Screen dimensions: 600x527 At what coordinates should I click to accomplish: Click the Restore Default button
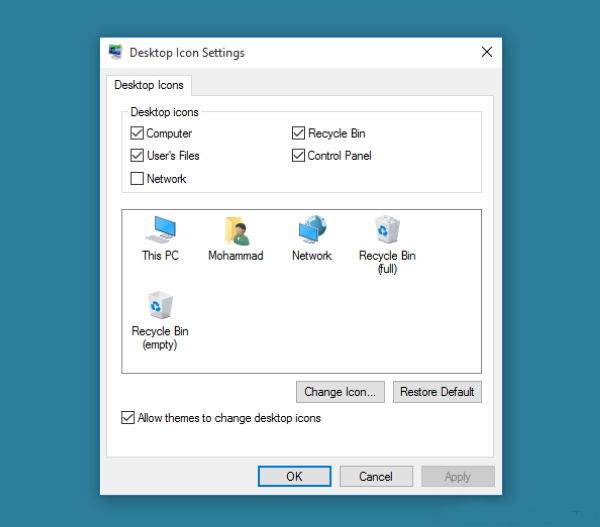tap(437, 392)
